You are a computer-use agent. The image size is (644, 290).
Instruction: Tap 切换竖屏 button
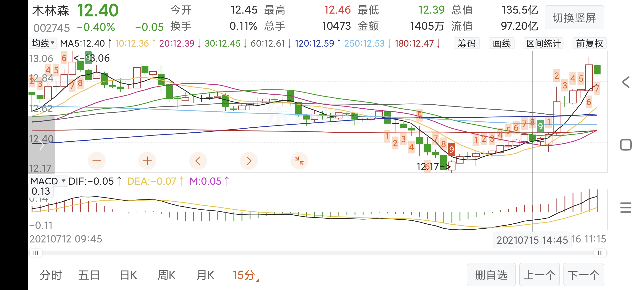coord(574,18)
